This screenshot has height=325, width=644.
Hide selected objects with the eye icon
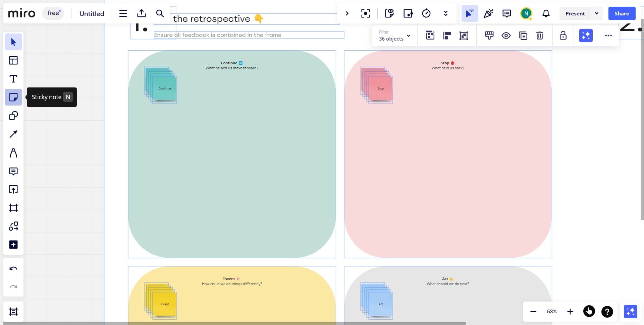pyautogui.click(x=506, y=36)
